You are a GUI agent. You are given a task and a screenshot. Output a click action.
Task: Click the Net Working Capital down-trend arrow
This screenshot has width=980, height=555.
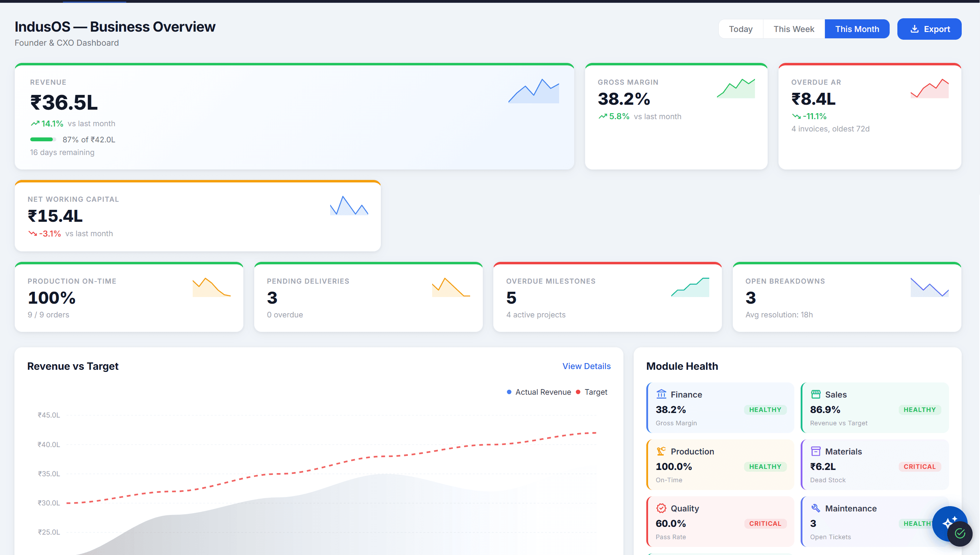pos(32,233)
